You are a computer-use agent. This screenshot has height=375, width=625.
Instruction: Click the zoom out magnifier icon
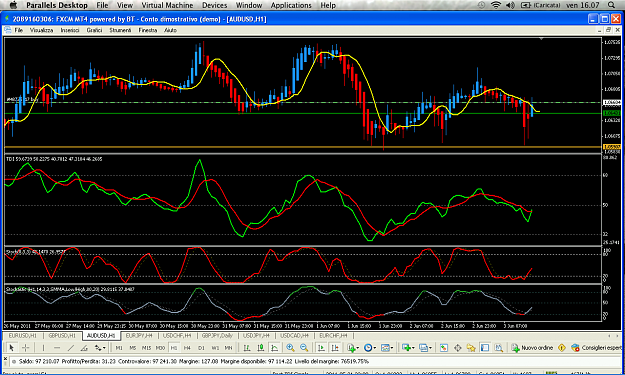(304, 348)
